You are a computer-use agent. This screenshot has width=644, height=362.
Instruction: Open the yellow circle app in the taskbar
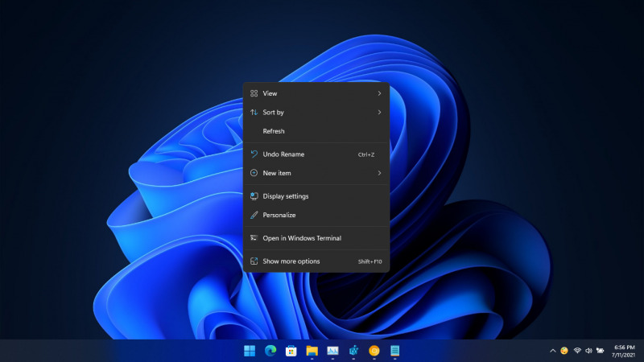point(374,351)
